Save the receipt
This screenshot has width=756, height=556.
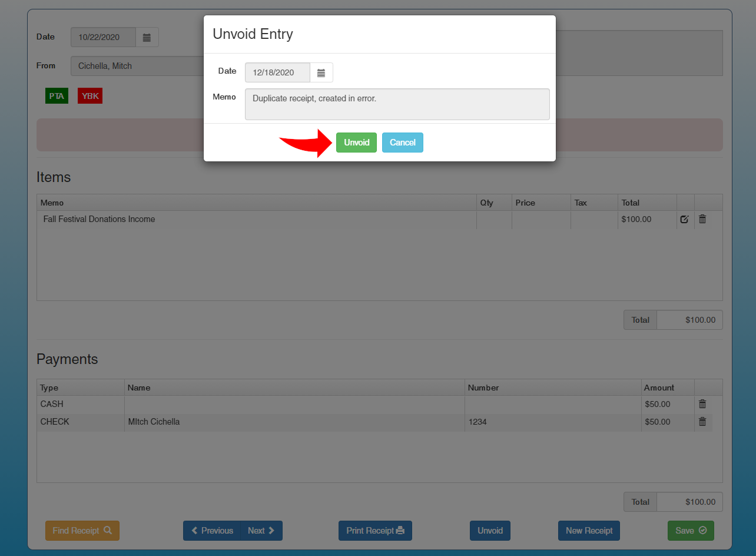691,531
